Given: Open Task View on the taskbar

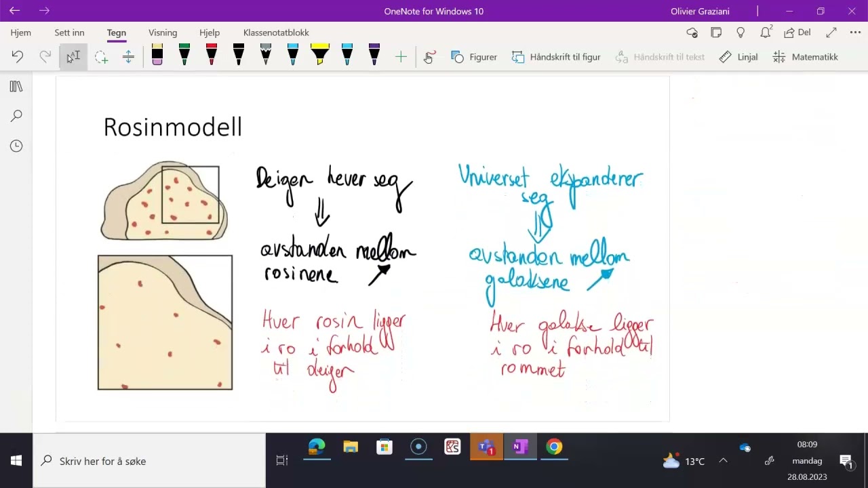Looking at the screenshot, I should 282,461.
